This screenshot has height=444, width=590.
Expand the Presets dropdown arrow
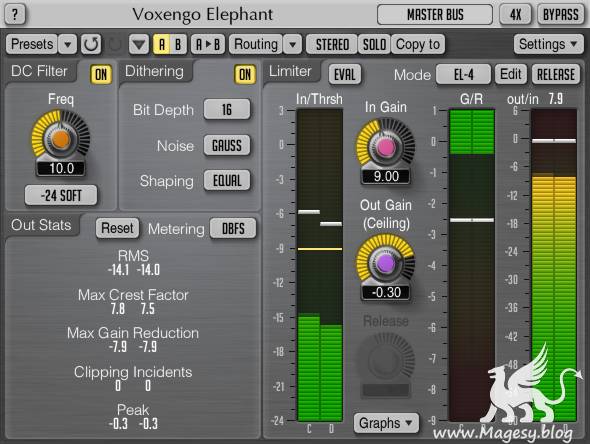point(67,44)
